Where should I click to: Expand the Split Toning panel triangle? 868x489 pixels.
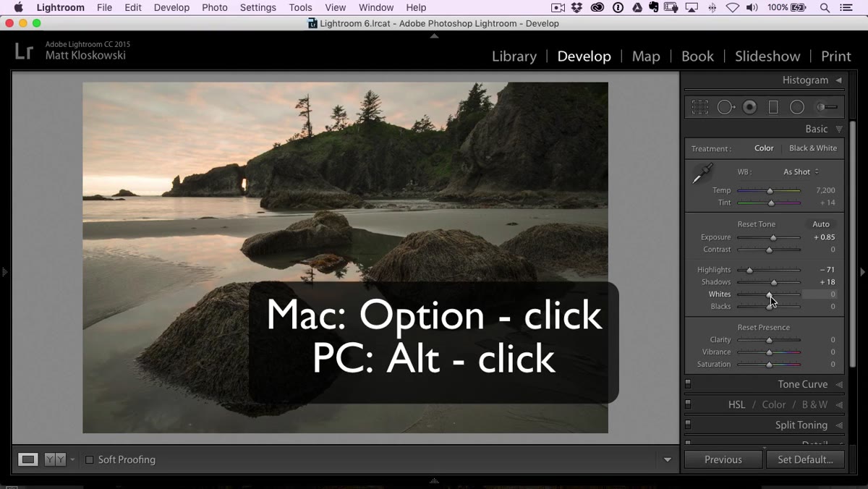(x=839, y=425)
